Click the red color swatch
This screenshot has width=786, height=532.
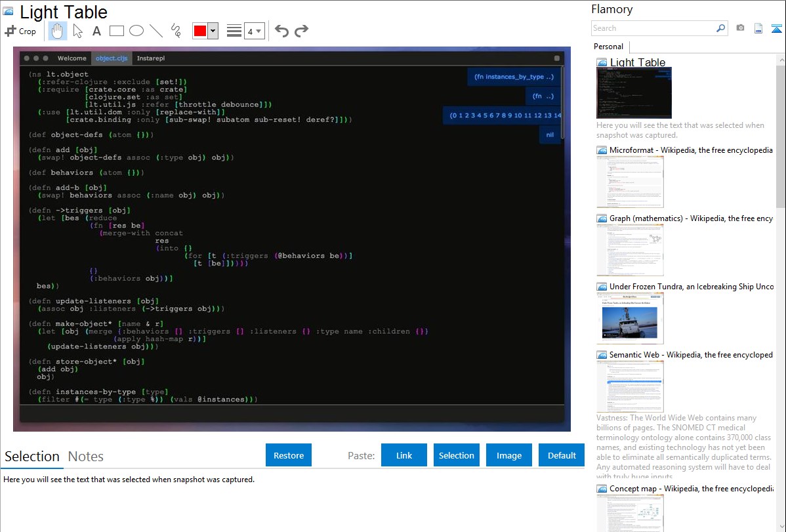click(x=199, y=31)
